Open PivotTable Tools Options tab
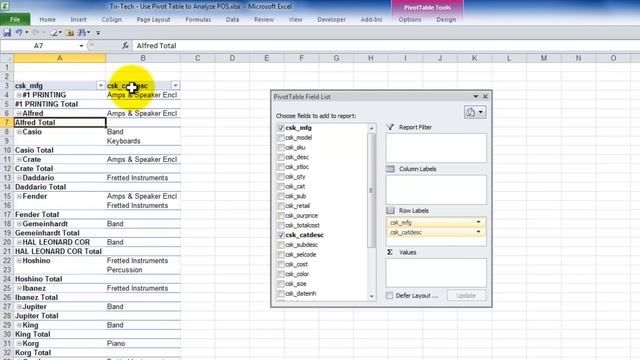The width and height of the screenshot is (640, 360). (x=410, y=20)
